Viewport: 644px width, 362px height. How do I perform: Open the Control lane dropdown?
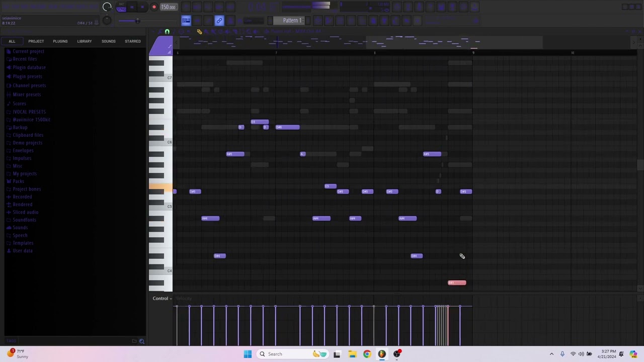click(162, 299)
